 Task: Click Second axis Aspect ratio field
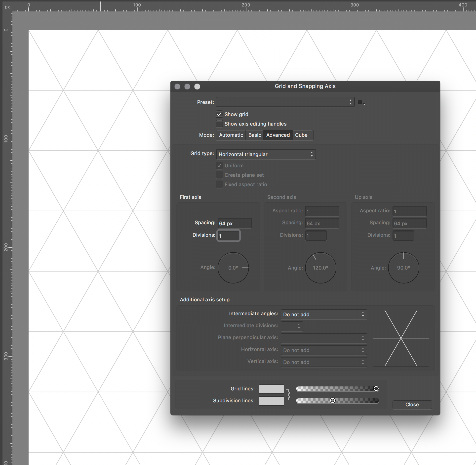tap(322, 211)
